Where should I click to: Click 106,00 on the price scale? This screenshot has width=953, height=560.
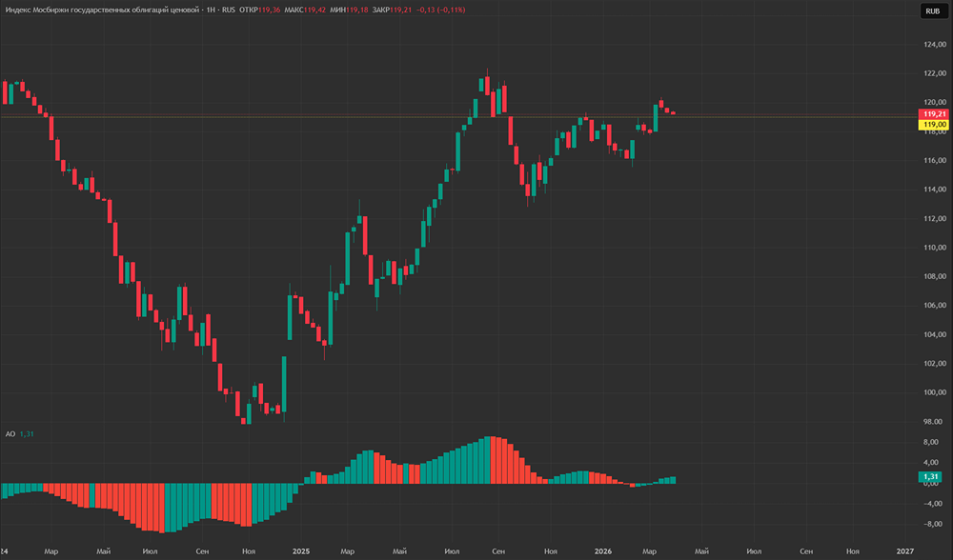point(935,306)
